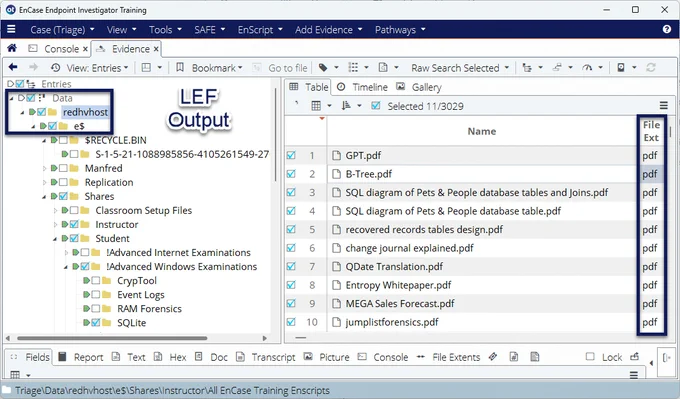Expand the Replication folder node
680x399 pixels.
point(44,182)
